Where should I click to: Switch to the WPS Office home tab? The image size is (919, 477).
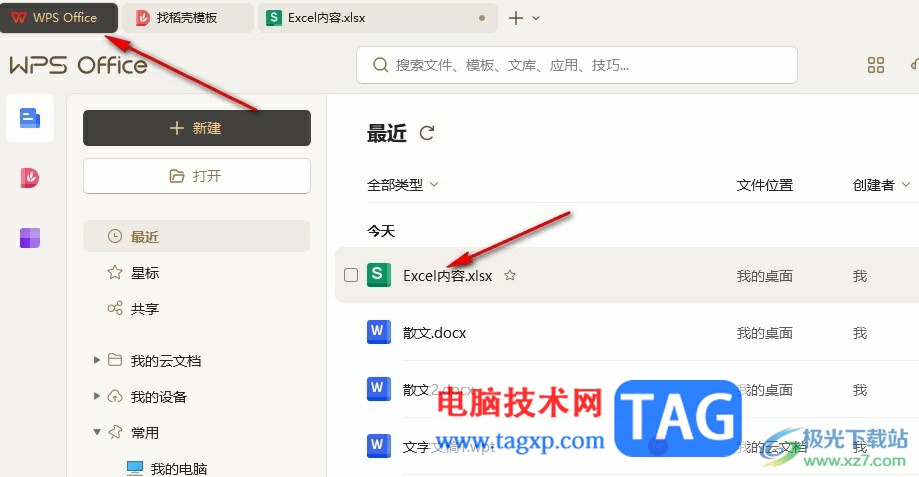(59, 18)
